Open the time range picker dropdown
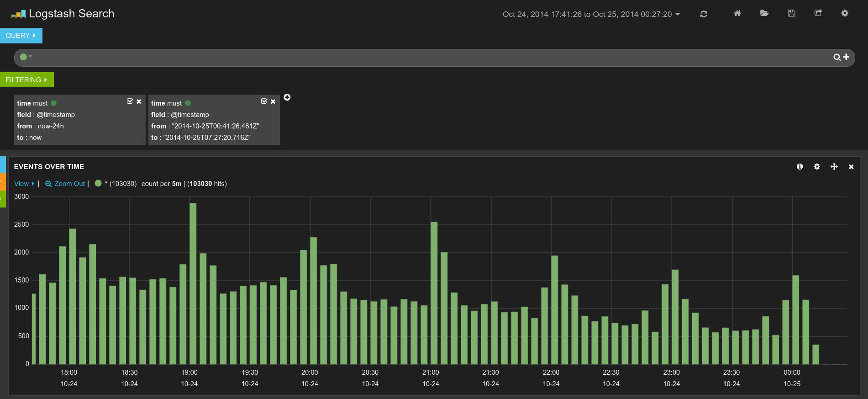 click(x=591, y=14)
